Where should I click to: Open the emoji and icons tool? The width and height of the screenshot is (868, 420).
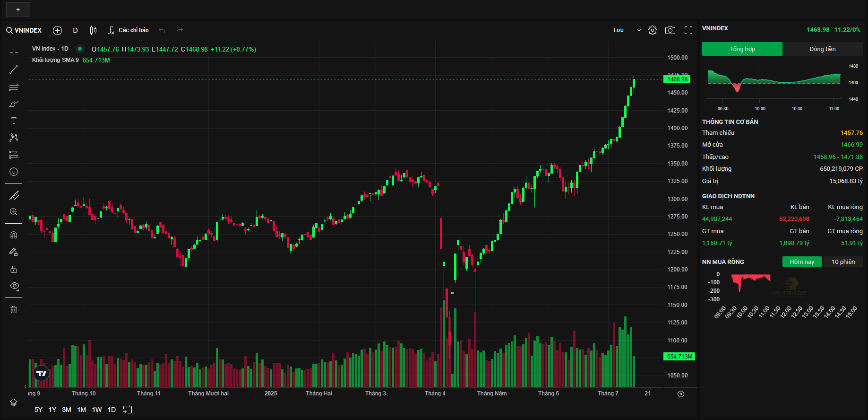click(x=14, y=172)
